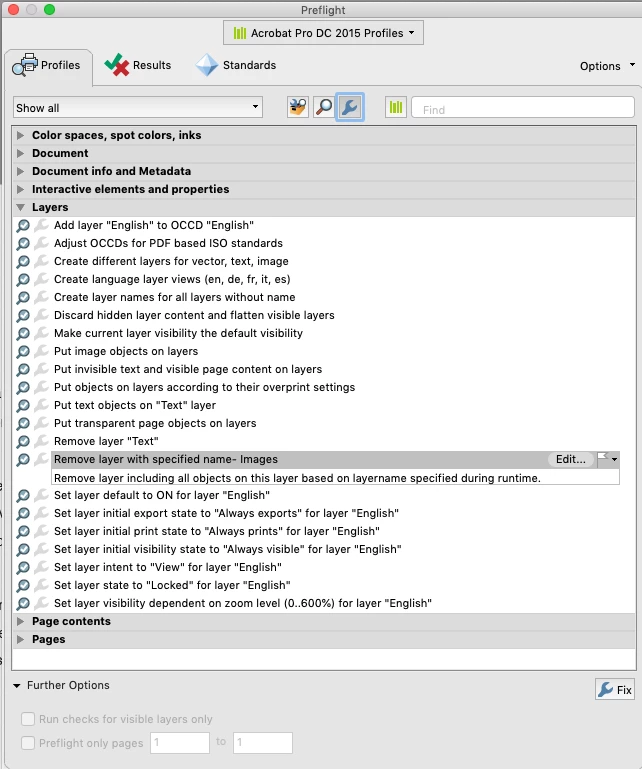Click the last page range field

click(263, 743)
